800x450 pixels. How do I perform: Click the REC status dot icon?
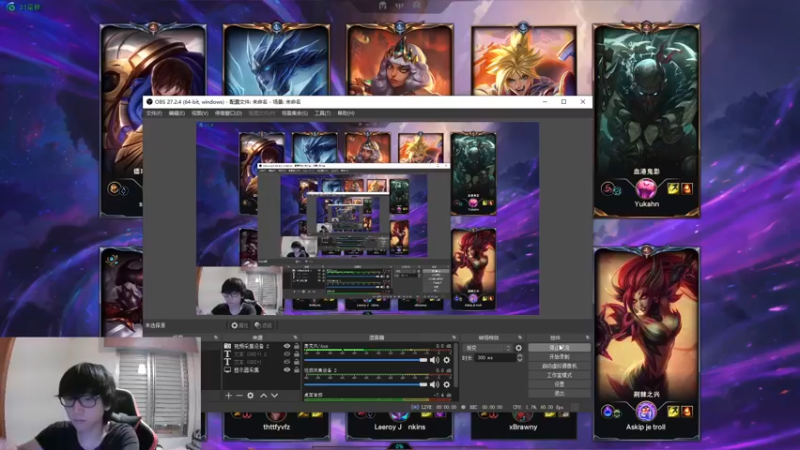point(463,407)
